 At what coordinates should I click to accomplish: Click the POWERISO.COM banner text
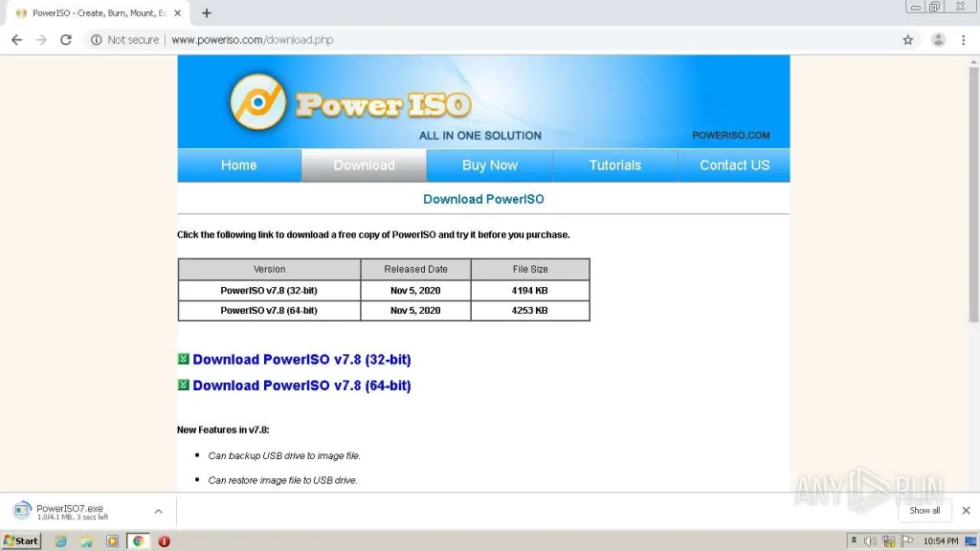pyautogui.click(x=730, y=136)
